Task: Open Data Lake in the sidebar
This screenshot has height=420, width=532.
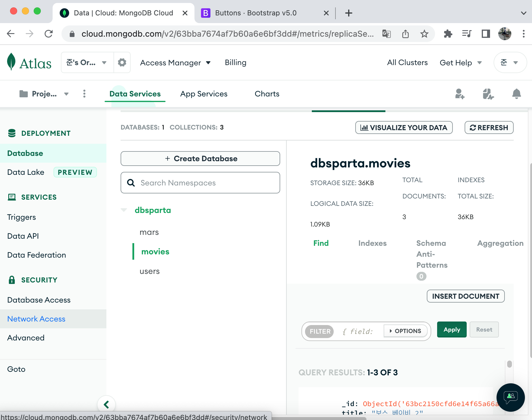Action: [x=26, y=172]
